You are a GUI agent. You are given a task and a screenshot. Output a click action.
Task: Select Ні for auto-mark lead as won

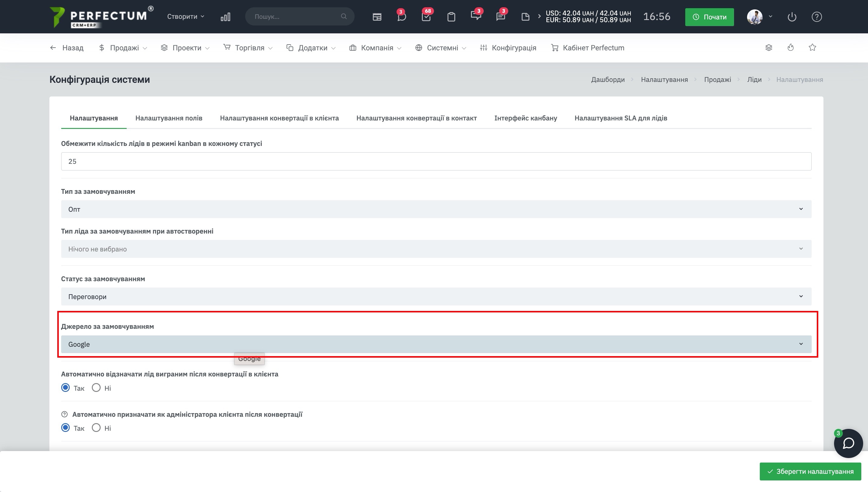pyautogui.click(x=96, y=388)
